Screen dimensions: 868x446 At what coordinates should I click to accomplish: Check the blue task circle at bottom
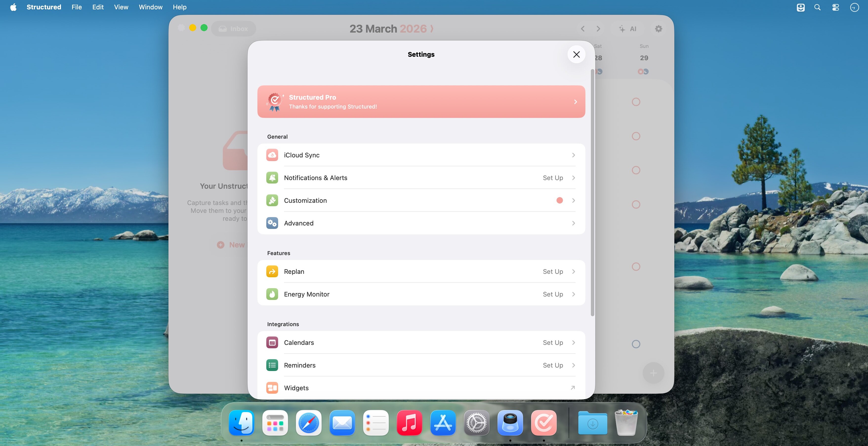click(636, 344)
